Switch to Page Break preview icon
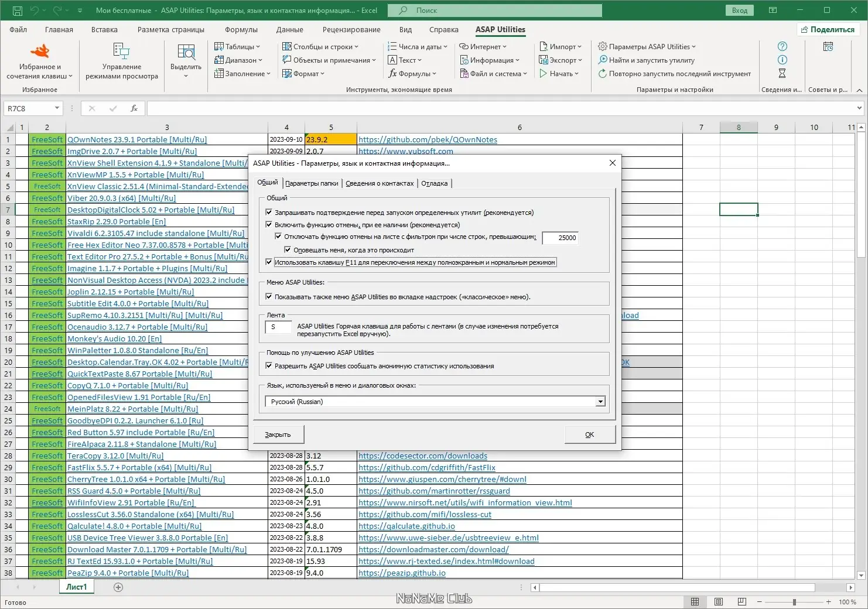This screenshot has width=868, height=609. pyautogui.click(x=741, y=601)
